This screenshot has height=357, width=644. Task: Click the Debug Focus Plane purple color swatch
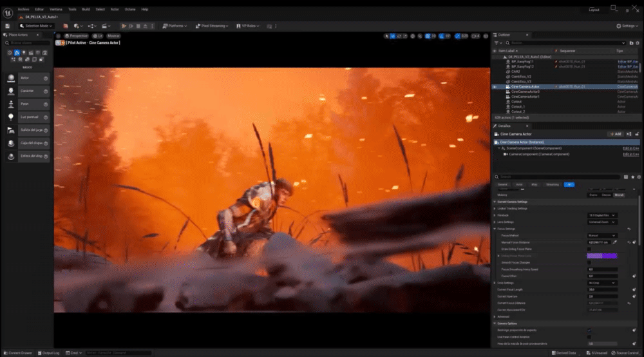pos(601,256)
